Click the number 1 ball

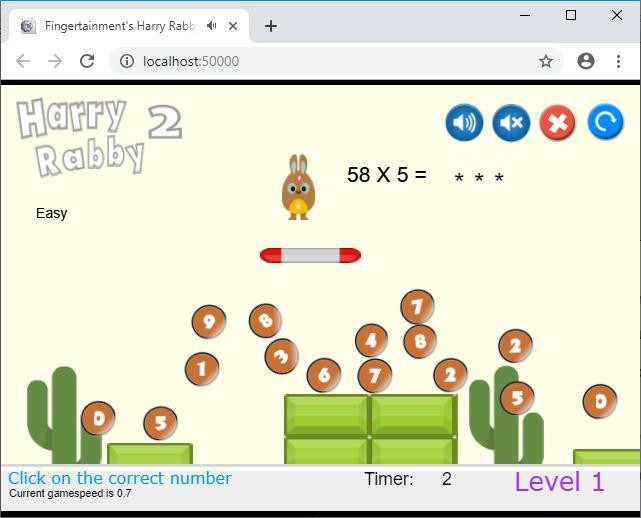point(202,369)
